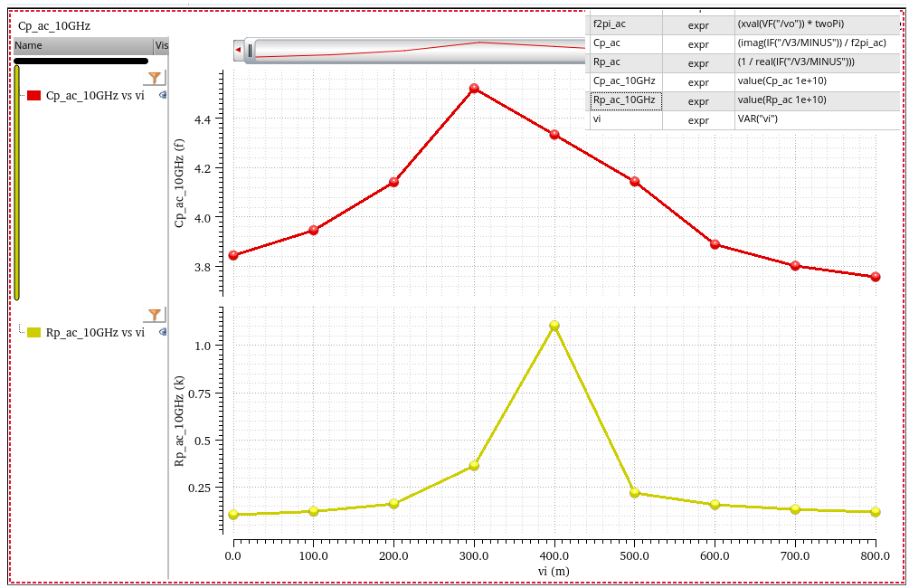
Task: Click the red arrow on the zoom strip
Action: (238, 51)
